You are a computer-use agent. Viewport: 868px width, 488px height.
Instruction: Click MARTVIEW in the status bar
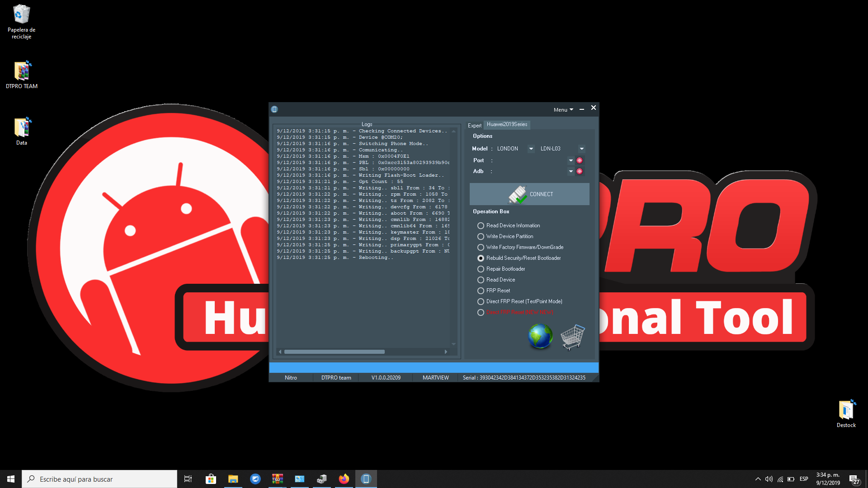pos(435,378)
